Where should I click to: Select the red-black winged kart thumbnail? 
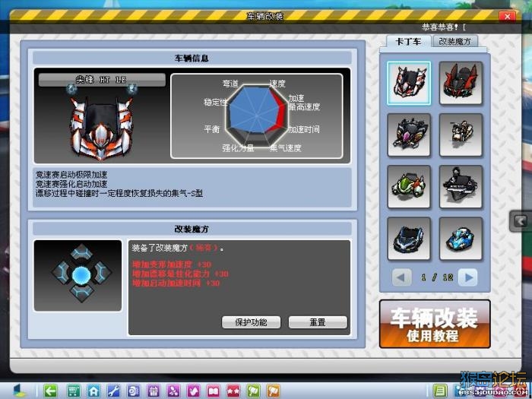461,83
